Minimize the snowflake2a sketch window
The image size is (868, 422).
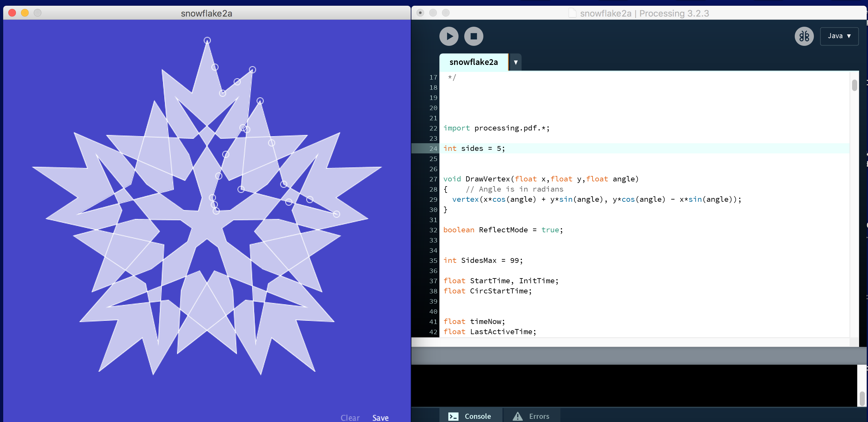pyautogui.click(x=25, y=13)
